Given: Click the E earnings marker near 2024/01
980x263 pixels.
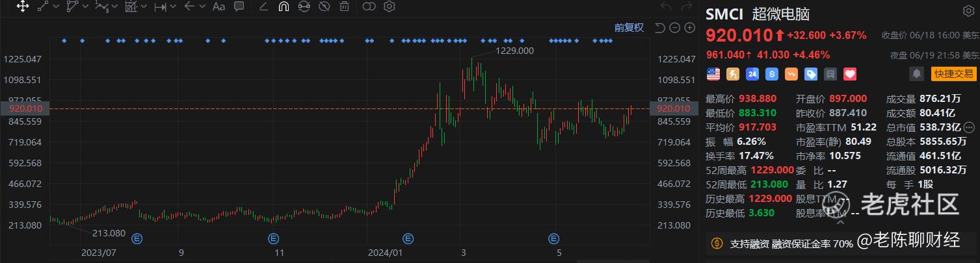Looking at the screenshot, I should (x=408, y=238).
